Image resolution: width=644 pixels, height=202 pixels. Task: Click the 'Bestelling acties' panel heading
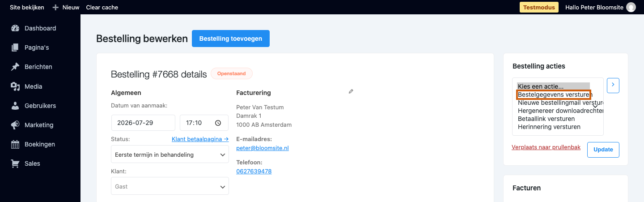coord(539,66)
